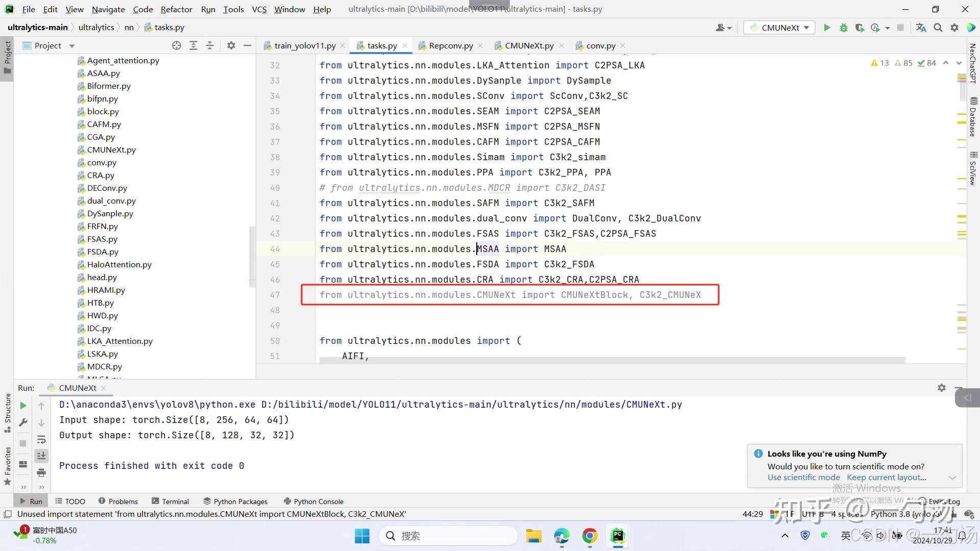Collapse all in Project panel

pos(210,45)
